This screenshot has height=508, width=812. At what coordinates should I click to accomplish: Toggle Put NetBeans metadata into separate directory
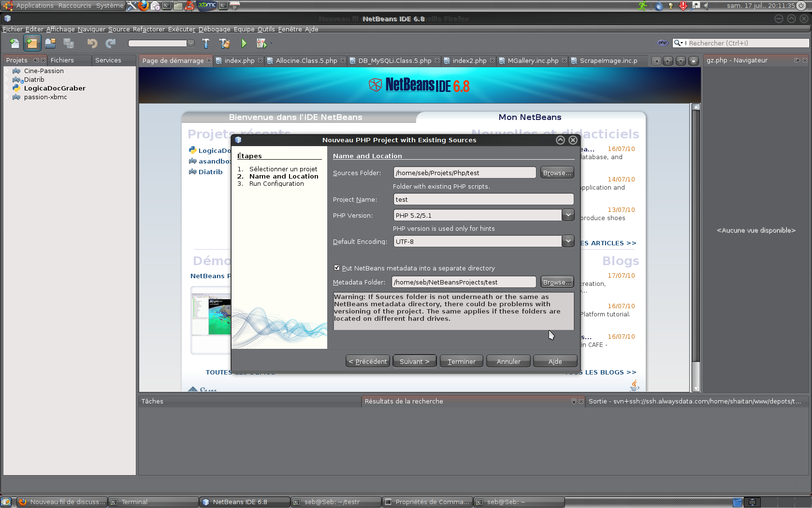[x=337, y=268]
